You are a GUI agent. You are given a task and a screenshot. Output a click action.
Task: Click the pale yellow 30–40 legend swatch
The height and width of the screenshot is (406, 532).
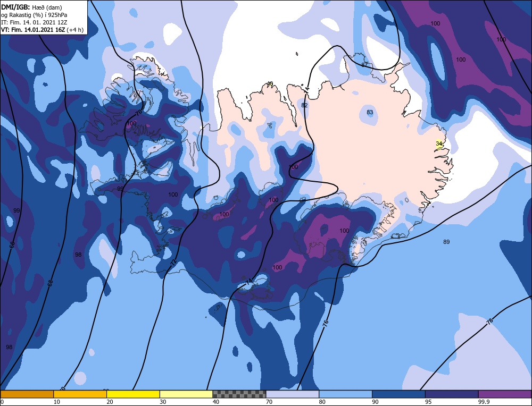tap(186, 394)
